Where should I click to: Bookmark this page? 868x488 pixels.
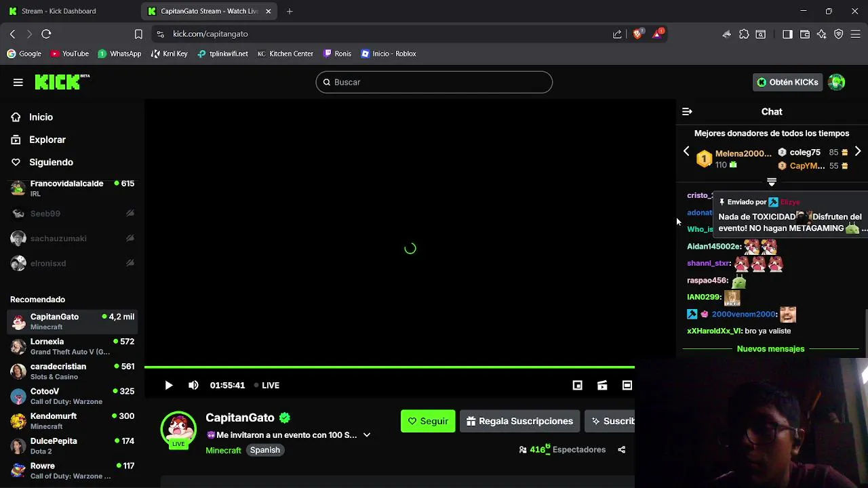point(138,34)
